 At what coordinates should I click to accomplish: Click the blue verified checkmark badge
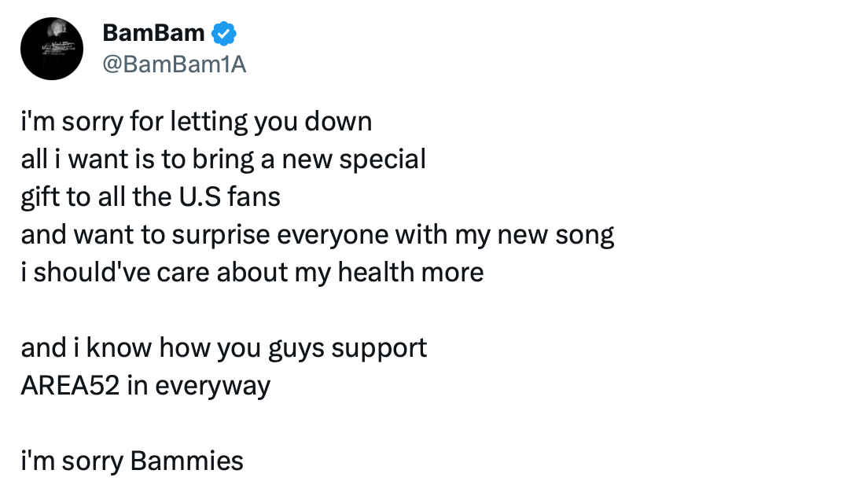point(223,33)
